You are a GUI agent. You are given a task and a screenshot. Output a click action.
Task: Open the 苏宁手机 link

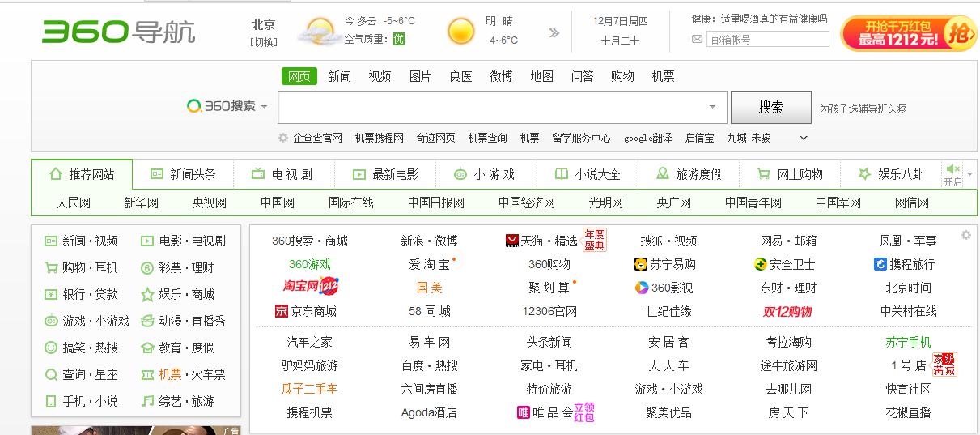pos(908,342)
